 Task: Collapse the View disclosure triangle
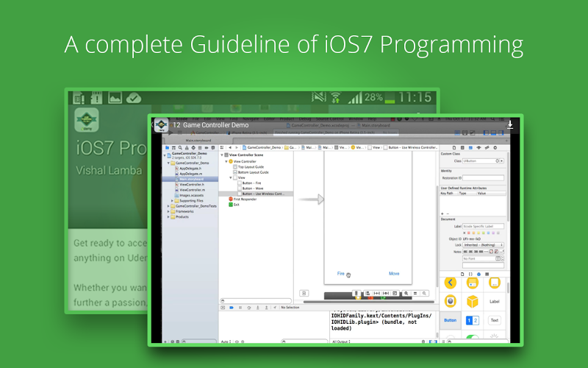(231, 177)
